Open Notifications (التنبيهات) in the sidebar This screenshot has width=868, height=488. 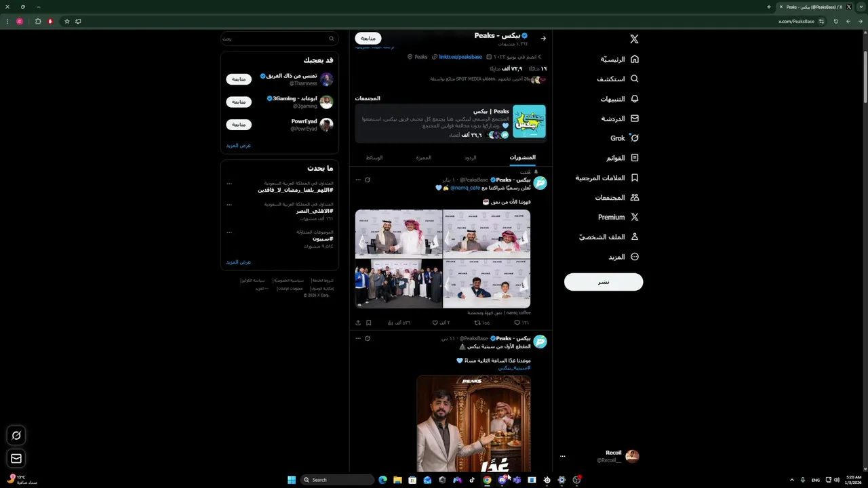tap(619, 99)
